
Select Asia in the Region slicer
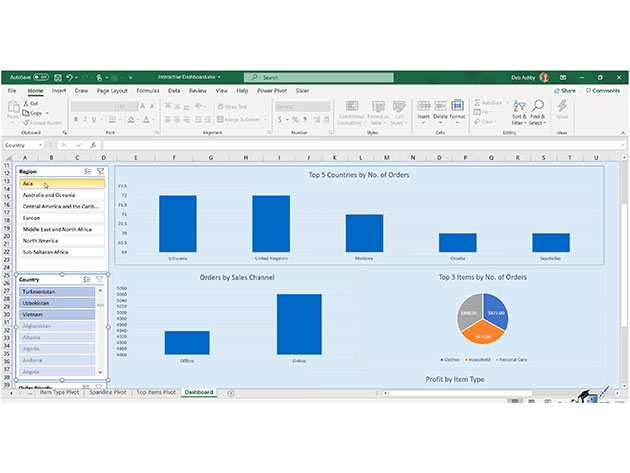click(62, 184)
